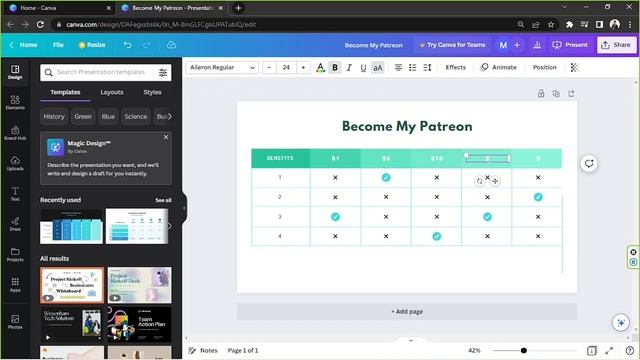The width and height of the screenshot is (640, 360).
Task: Enter fullscreen mode
Action: (609, 351)
